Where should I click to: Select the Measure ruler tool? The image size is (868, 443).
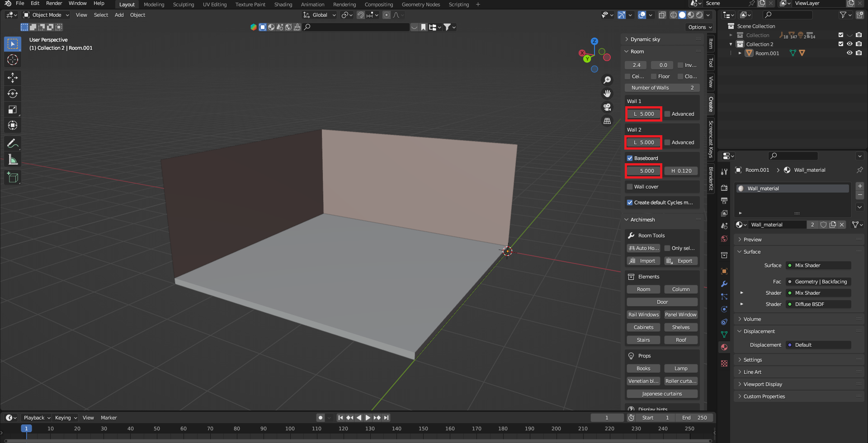(x=13, y=160)
